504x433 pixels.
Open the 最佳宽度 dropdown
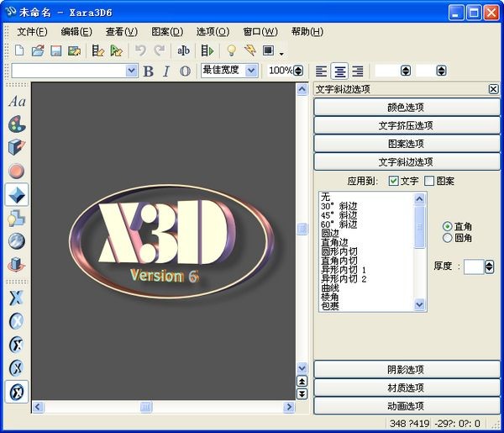(x=251, y=71)
